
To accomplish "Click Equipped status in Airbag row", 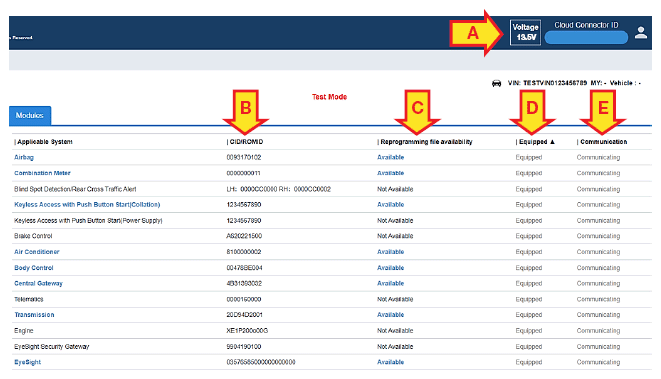I will click(x=529, y=157).
